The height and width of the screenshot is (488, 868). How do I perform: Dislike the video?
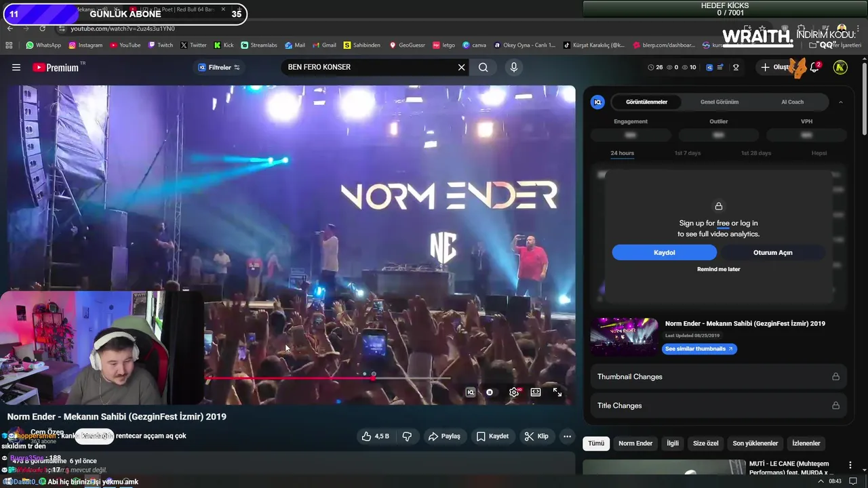point(407,436)
